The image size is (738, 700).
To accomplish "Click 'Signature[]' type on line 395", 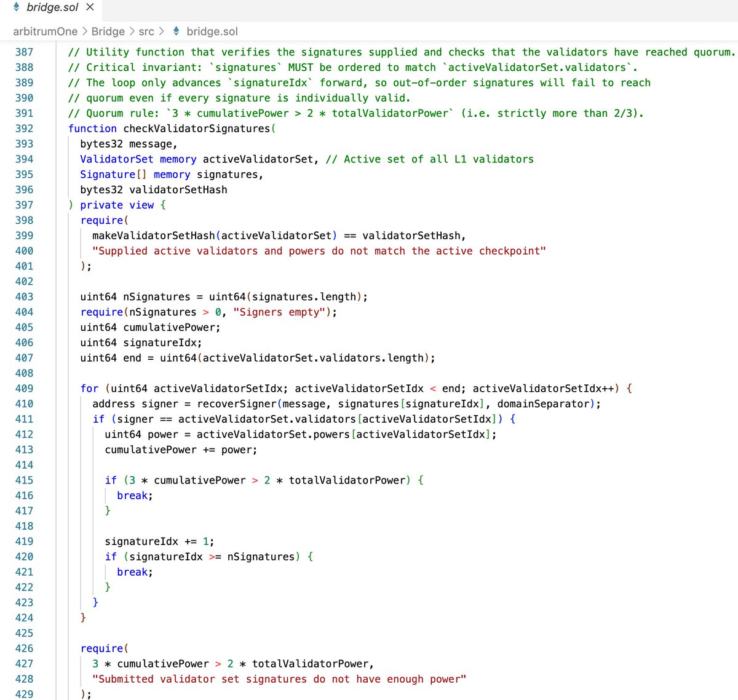I will pyautogui.click(x=114, y=175).
